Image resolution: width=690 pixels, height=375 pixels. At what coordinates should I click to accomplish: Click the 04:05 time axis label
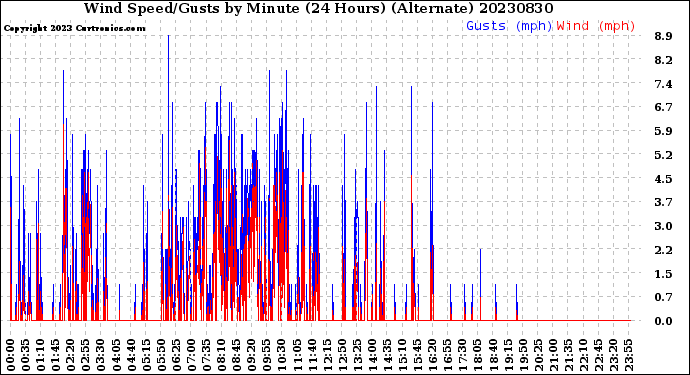pos(116,355)
